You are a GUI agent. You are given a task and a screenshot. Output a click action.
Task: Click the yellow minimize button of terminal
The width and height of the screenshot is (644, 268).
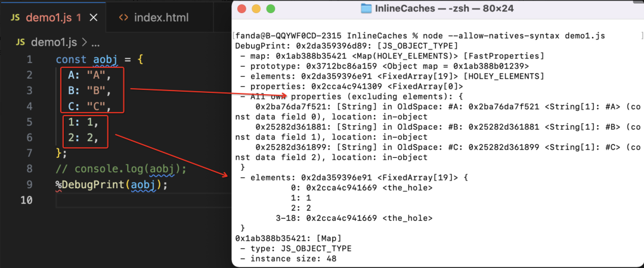[x=256, y=8]
